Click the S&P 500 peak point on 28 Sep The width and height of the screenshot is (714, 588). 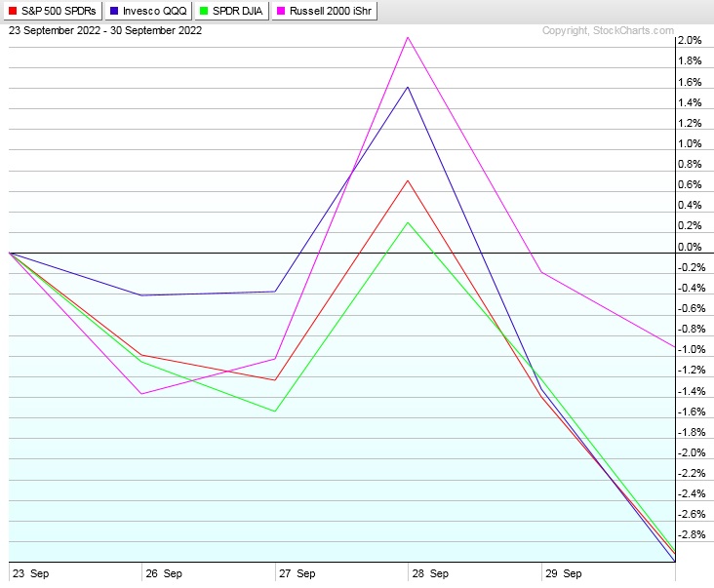pyautogui.click(x=408, y=180)
